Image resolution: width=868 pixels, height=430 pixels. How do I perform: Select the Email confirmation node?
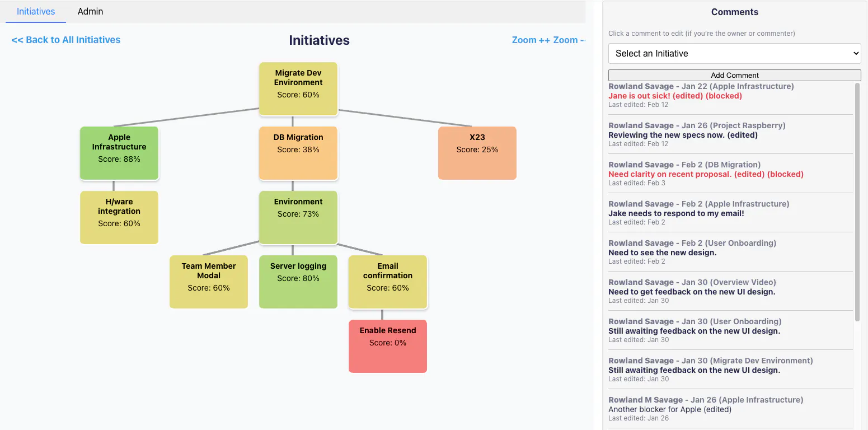[388, 282]
